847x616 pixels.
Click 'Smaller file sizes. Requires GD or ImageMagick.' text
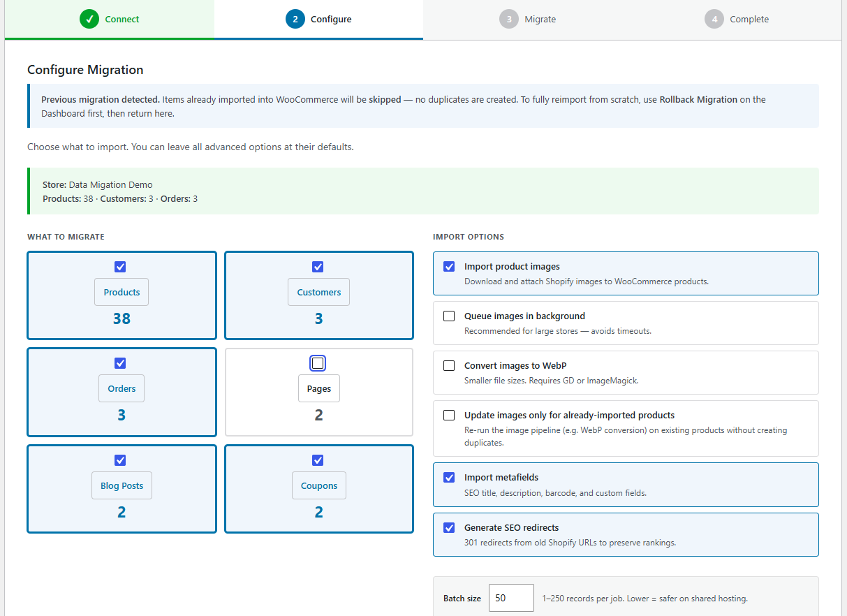click(552, 381)
